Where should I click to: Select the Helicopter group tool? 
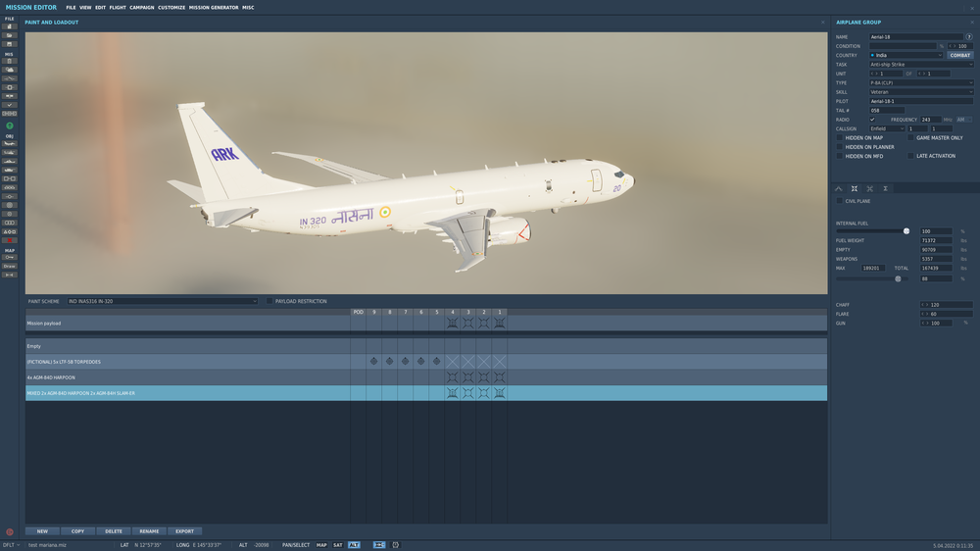10,152
